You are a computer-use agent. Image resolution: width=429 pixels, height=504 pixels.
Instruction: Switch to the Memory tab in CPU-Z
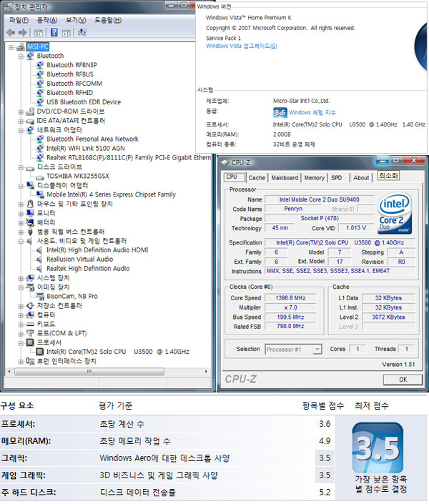314,178
